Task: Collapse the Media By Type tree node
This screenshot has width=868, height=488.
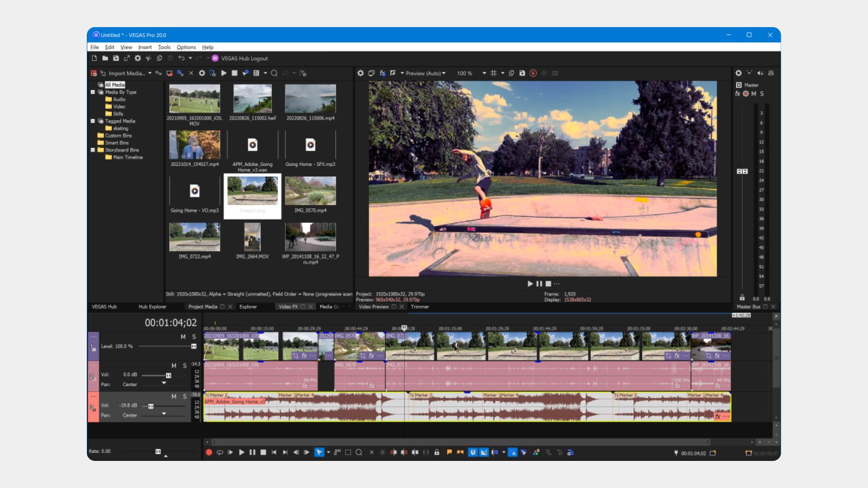Action: click(x=93, y=92)
